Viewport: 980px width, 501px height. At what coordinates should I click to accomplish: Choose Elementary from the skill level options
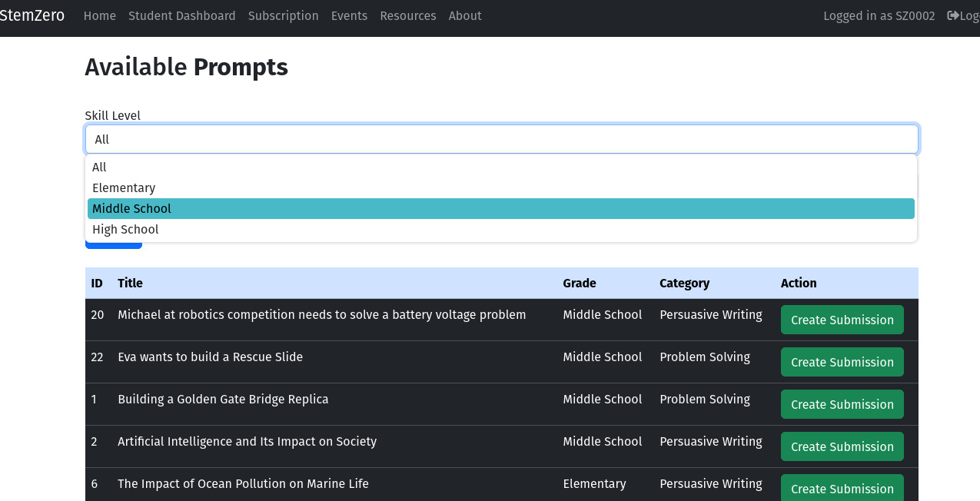124,187
